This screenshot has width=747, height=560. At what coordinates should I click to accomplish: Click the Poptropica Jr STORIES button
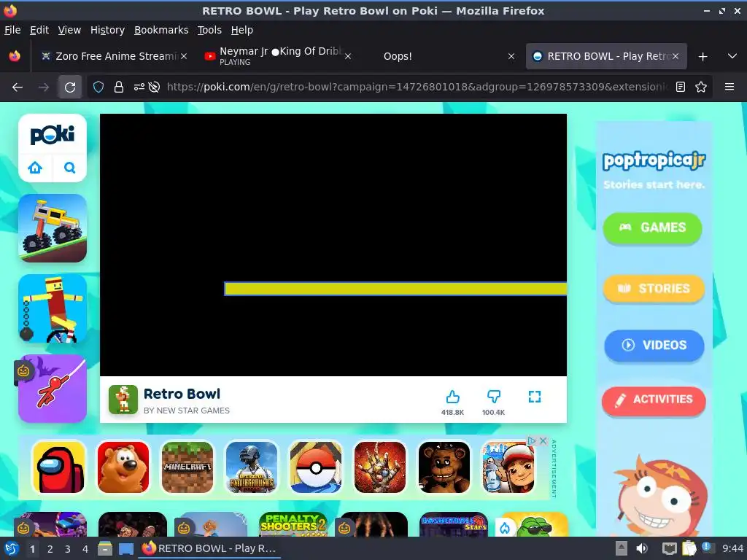tap(654, 289)
